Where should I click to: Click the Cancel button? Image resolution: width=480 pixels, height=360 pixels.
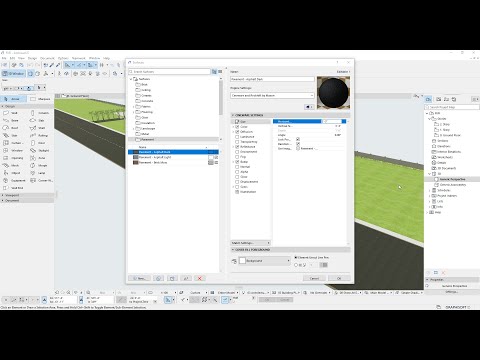314,278
